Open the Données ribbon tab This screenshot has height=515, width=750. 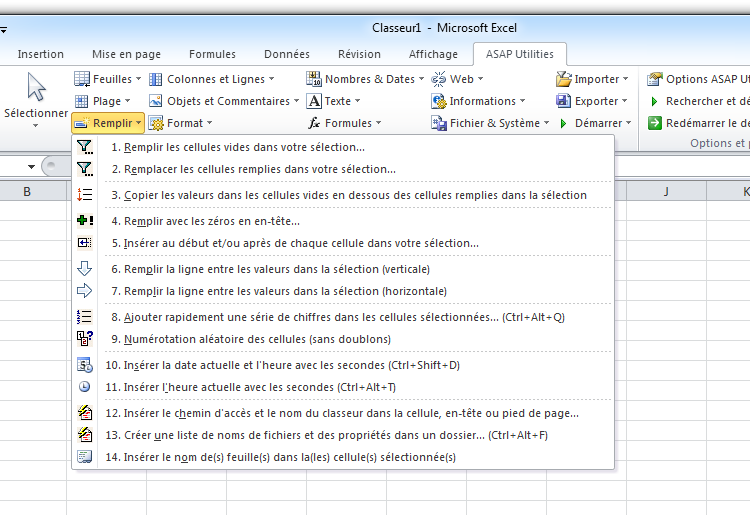287,54
